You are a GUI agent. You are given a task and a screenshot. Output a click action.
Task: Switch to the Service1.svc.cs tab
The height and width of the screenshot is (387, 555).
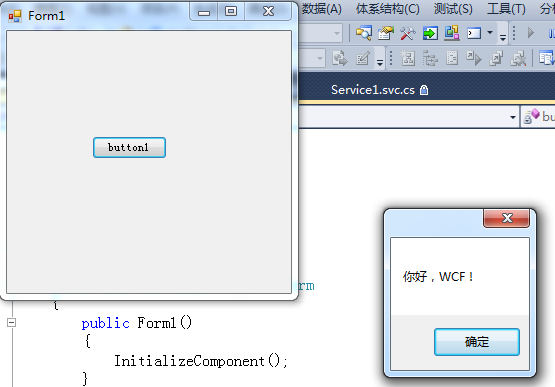(x=373, y=90)
